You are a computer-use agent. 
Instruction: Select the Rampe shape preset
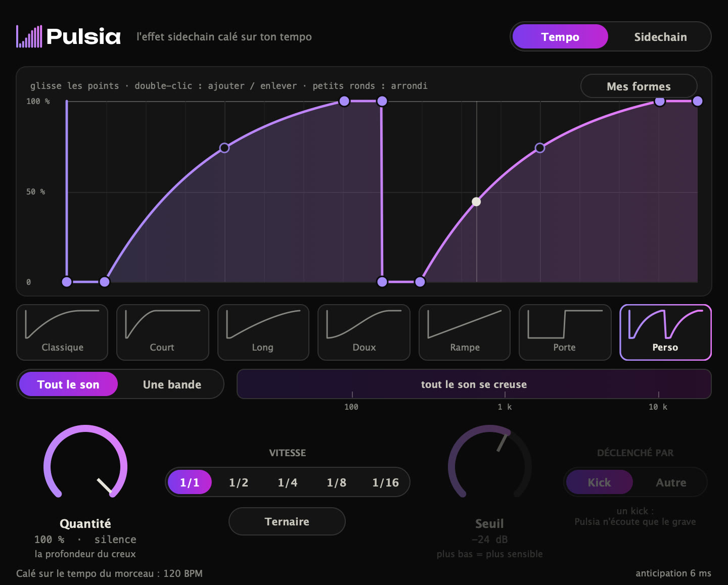tap(465, 332)
